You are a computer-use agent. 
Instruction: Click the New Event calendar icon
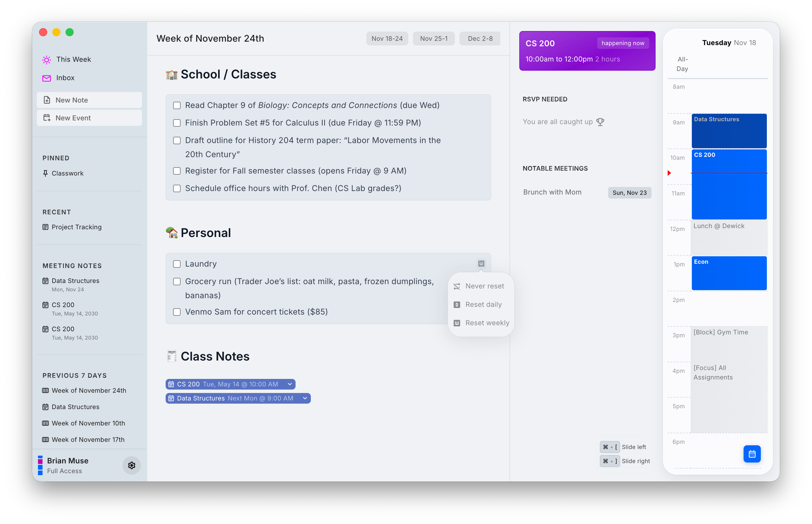[47, 118]
